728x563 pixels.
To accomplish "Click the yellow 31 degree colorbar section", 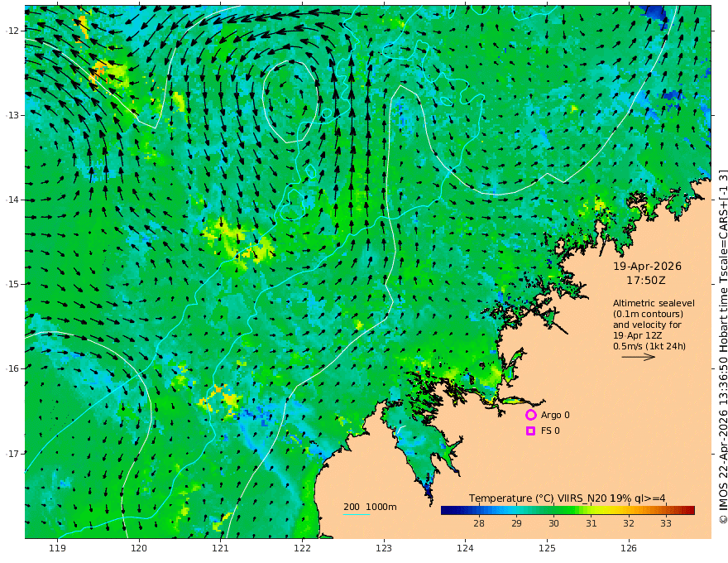I will (x=591, y=511).
